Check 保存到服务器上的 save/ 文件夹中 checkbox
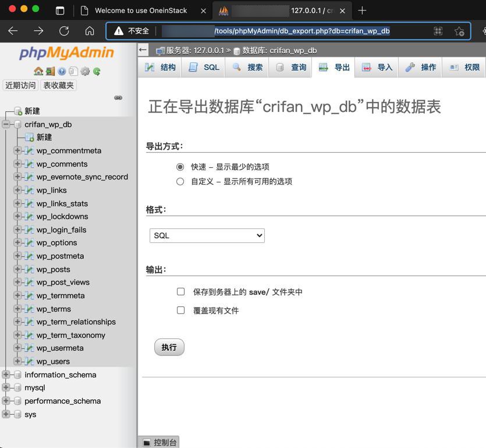 click(x=180, y=292)
